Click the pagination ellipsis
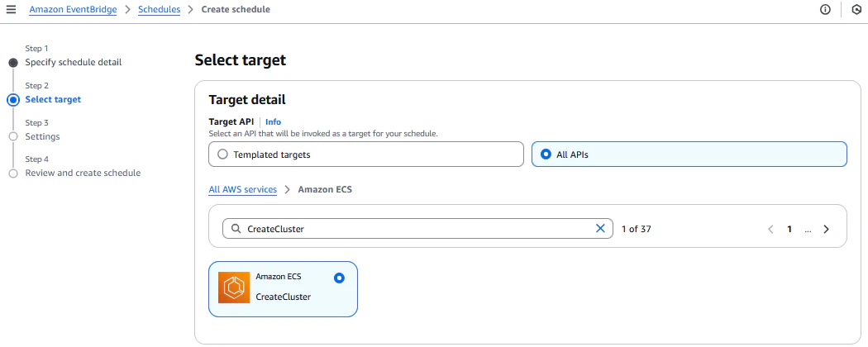868x347 pixels. pos(808,229)
